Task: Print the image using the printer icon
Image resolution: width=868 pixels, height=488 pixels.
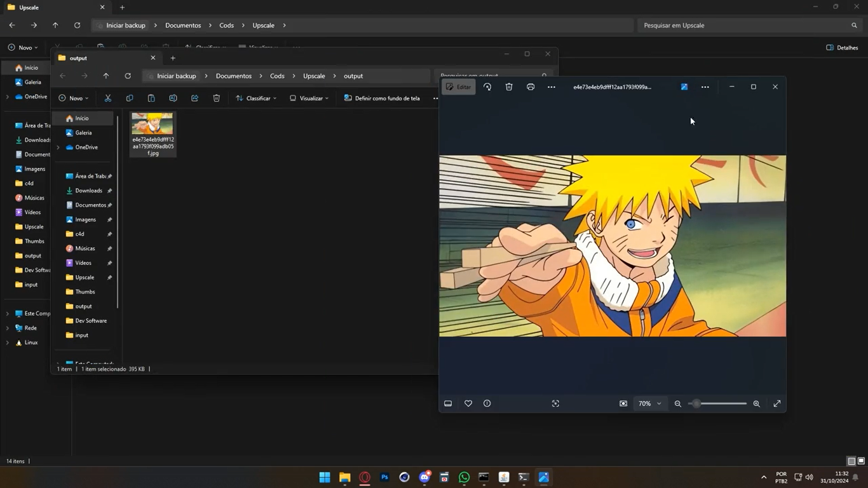Action: [531, 87]
